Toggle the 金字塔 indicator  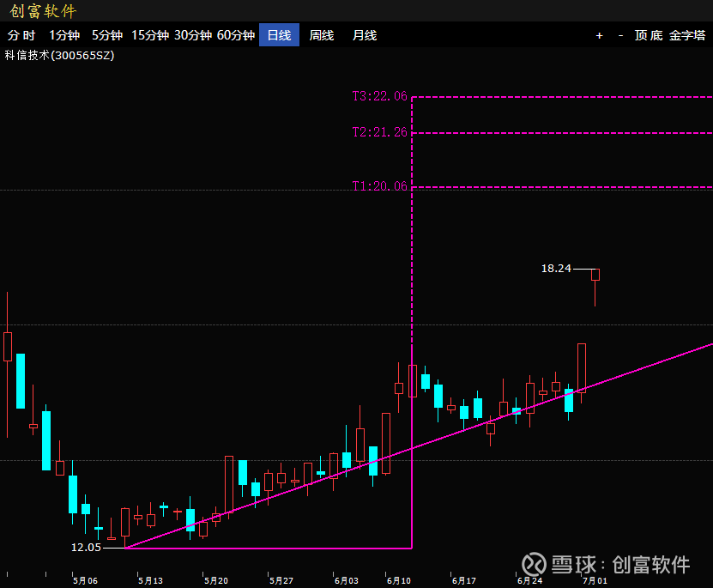pyautogui.click(x=687, y=35)
